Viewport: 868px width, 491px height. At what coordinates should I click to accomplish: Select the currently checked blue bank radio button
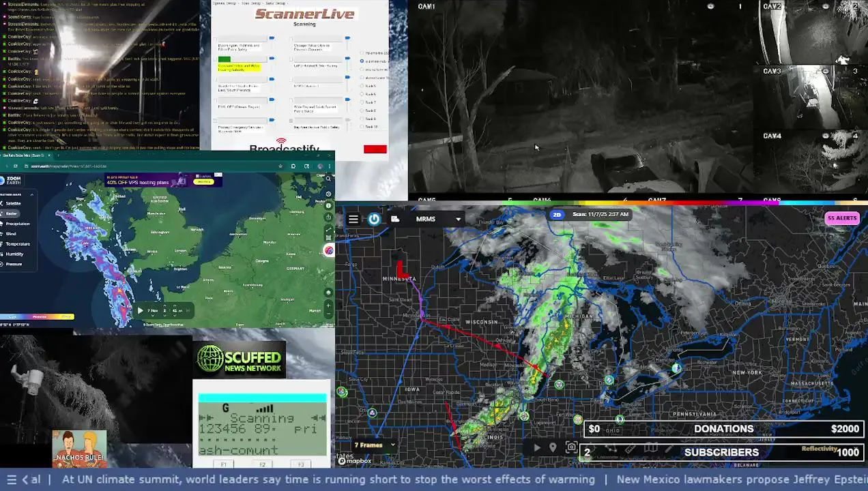pos(362,61)
